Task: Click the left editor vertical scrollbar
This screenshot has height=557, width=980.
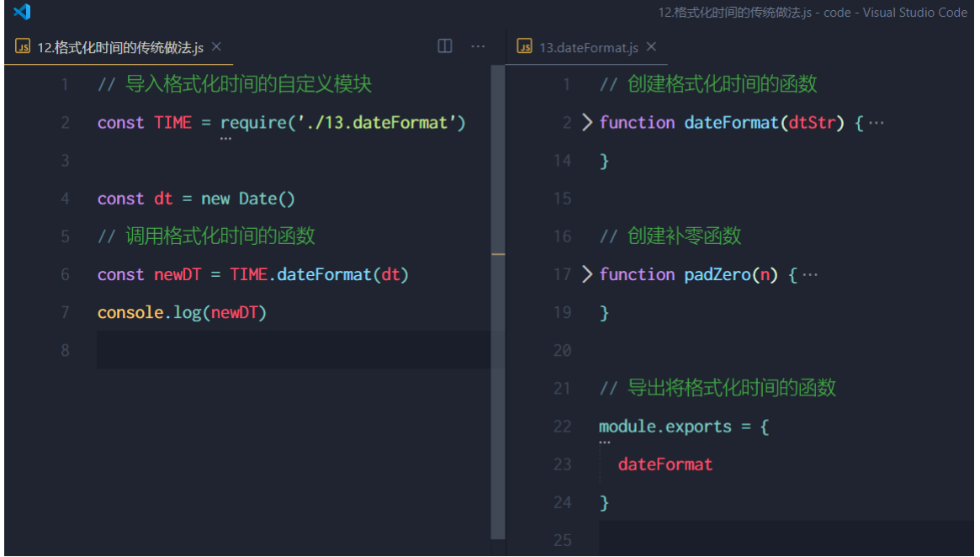Action: (498, 302)
